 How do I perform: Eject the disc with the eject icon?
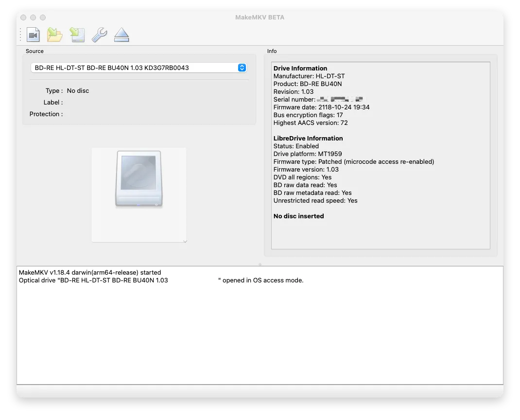coord(121,35)
